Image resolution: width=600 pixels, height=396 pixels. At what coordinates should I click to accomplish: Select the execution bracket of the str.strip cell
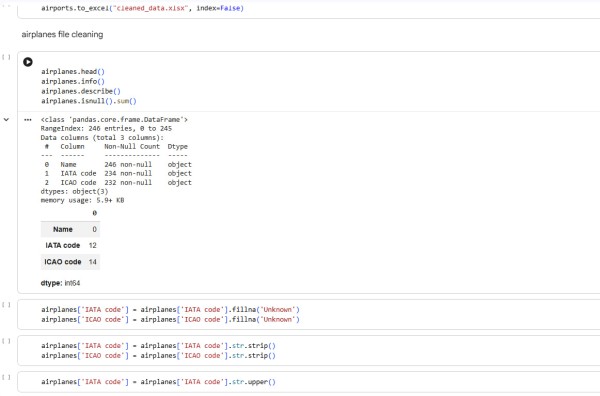click(x=6, y=341)
